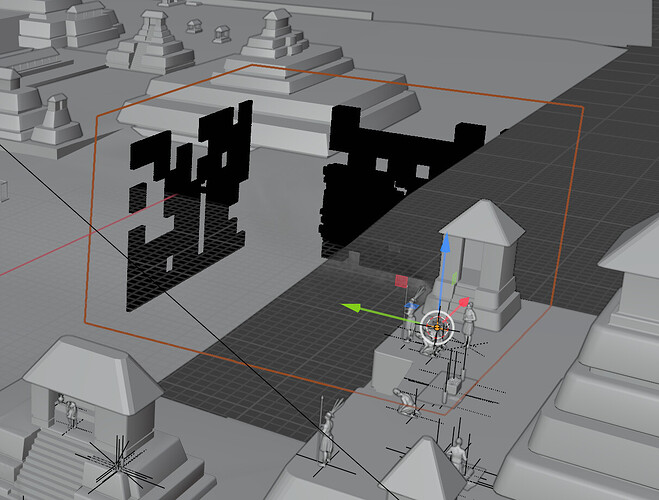Image resolution: width=659 pixels, height=500 pixels.
Task: Select the tall narrow pyramid temple at top left
Action: pyautogui.click(x=150, y=42)
